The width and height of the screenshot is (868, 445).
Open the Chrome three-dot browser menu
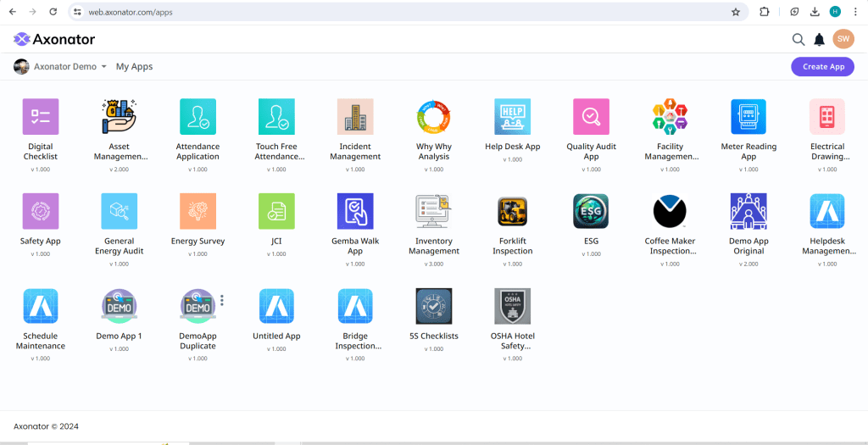point(855,12)
